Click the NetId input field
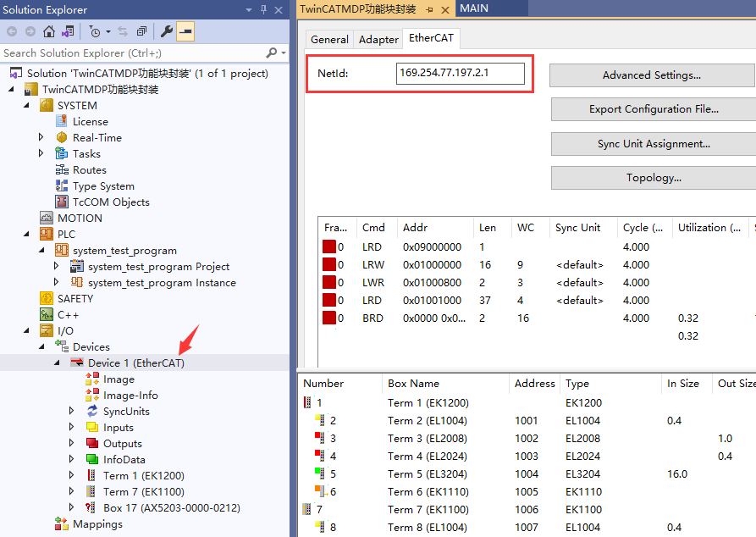This screenshot has height=537, width=756. (x=460, y=74)
